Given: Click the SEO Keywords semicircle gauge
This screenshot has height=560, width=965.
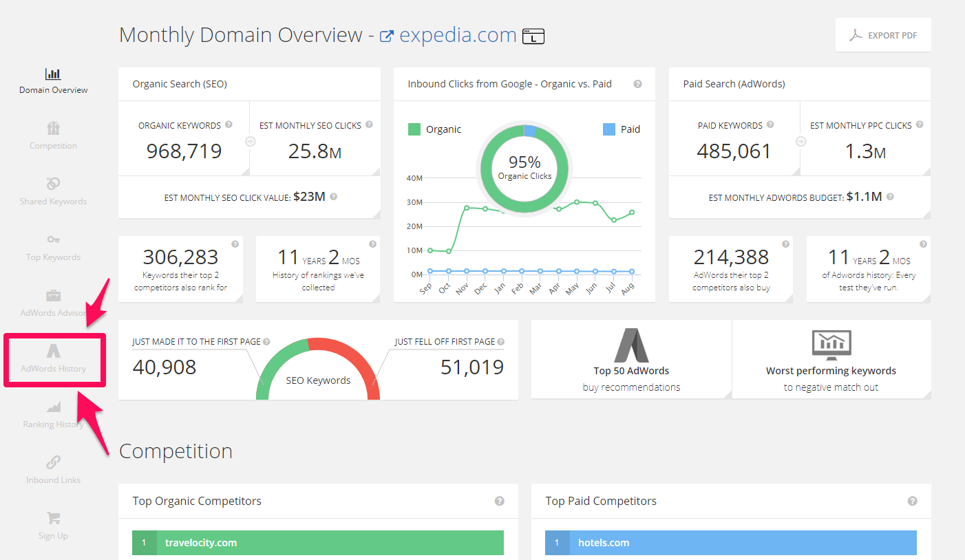Looking at the screenshot, I should coord(318,369).
